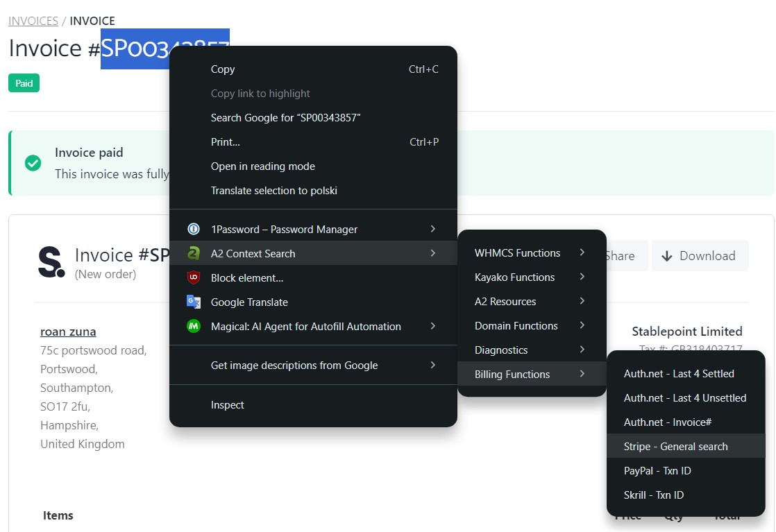Viewport: 776px width, 532px height.
Task: Open A2 Resources submenu
Action: click(x=532, y=301)
